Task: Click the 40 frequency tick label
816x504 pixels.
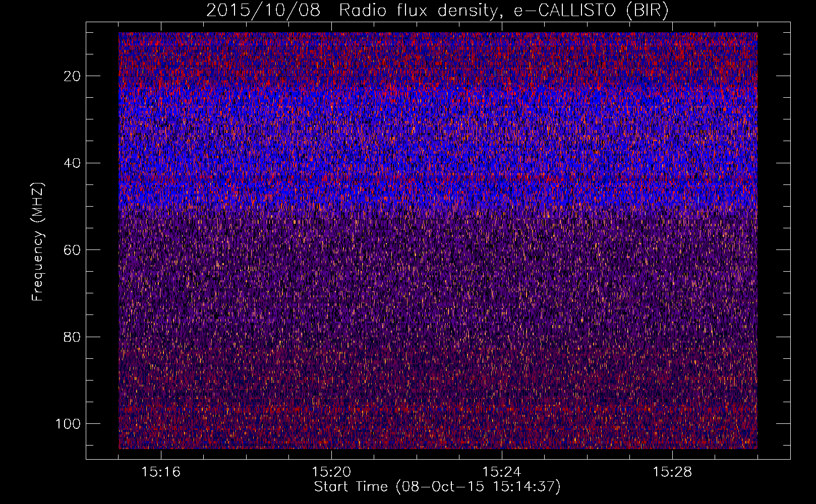Action: click(73, 163)
